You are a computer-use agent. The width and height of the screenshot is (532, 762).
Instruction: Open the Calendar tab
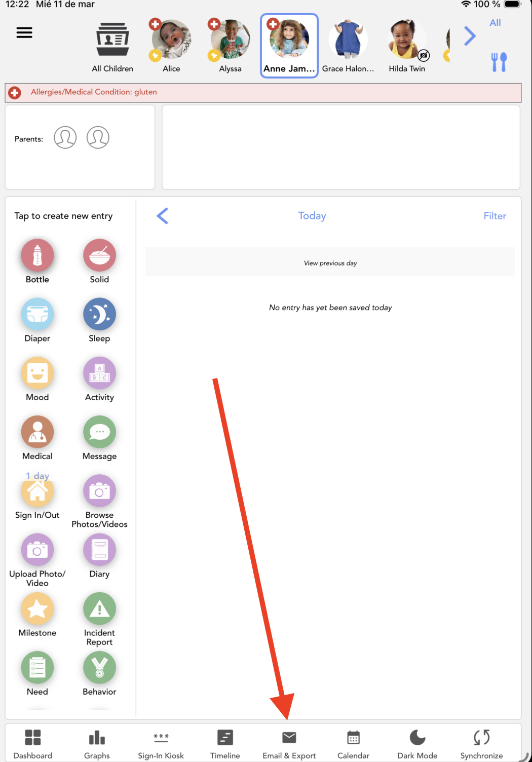coord(353,744)
